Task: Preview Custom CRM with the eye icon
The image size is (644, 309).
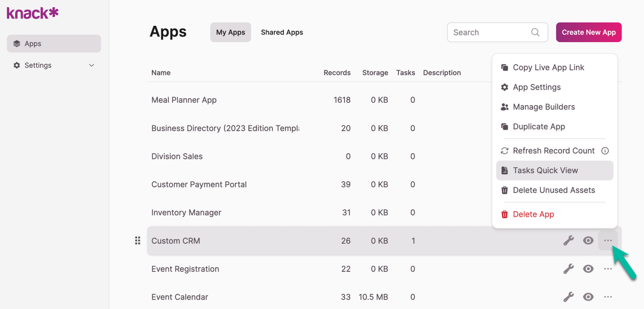Action: point(588,241)
